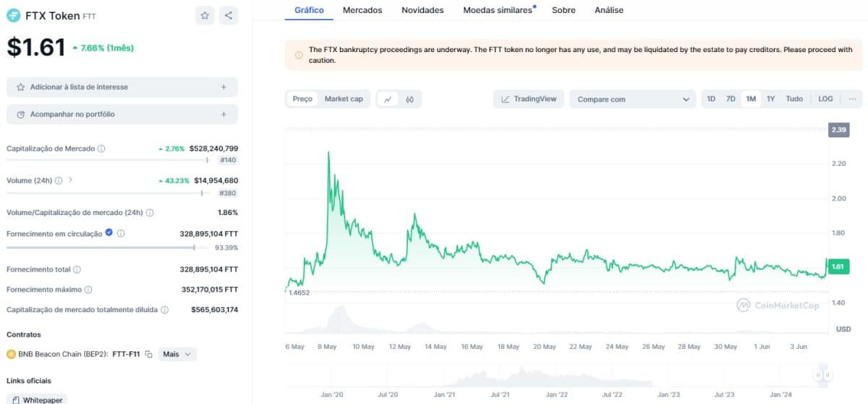868x404 pixels.
Task: Select the 1M time range
Action: 751,99
